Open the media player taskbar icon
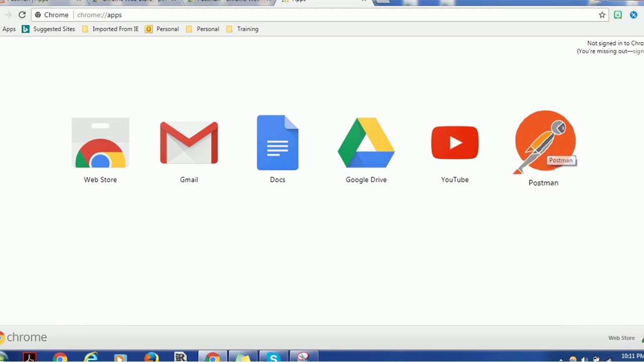The width and height of the screenshot is (644, 362). point(121,357)
